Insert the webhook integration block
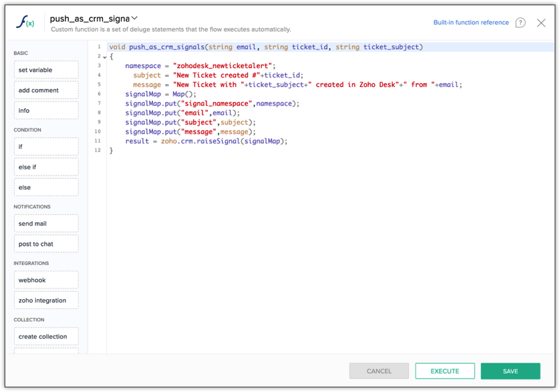 [x=46, y=280]
